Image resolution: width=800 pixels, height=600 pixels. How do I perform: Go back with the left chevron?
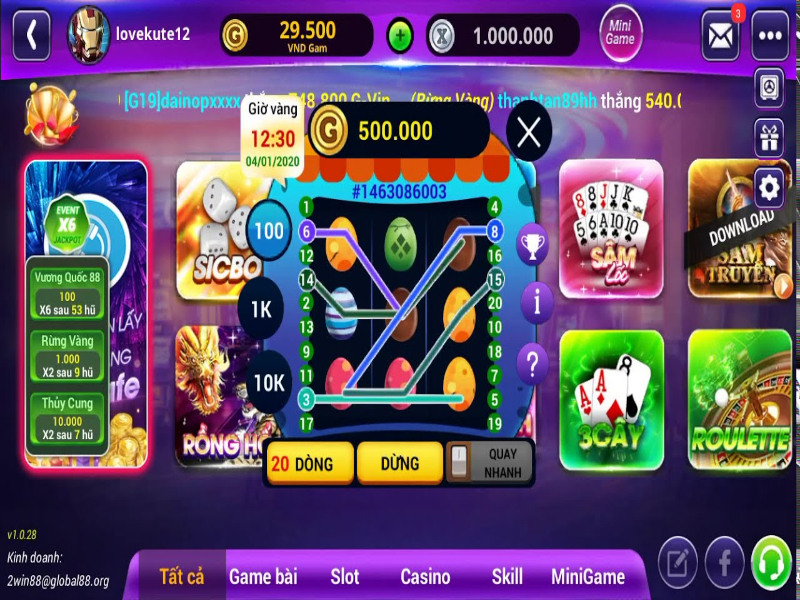click(x=32, y=36)
